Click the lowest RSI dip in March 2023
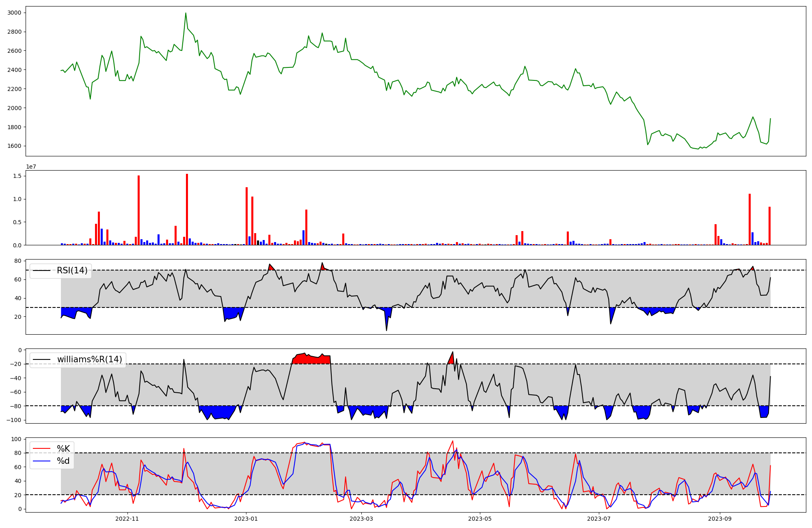 coord(387,330)
